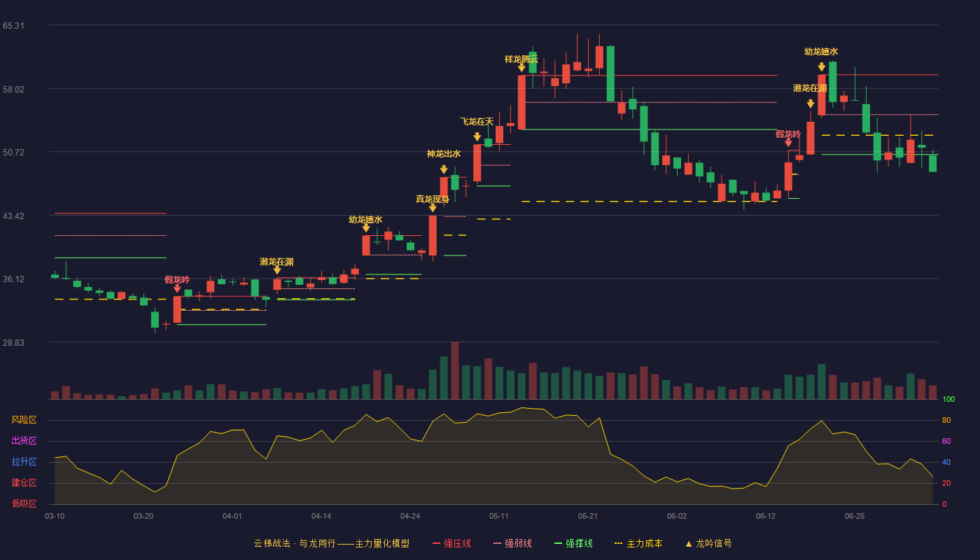The height and width of the screenshot is (560, 980).
Task: Click the 05-21 date label
Action: point(588,516)
